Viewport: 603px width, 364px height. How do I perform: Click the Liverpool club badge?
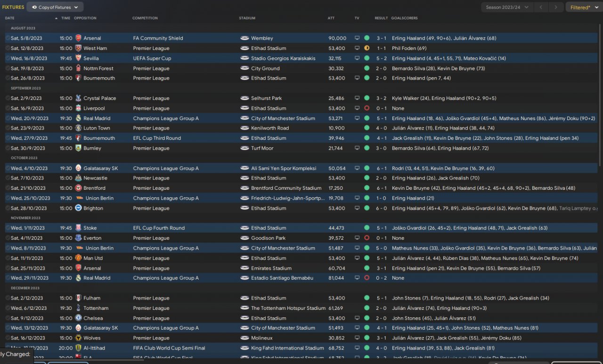tap(78, 108)
